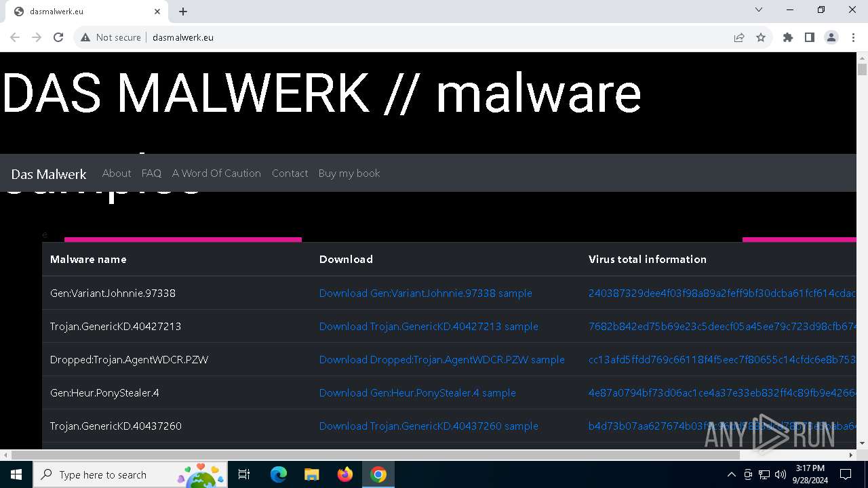Open a new tab with plus button
This screenshot has width=868, height=488.
pyautogui.click(x=183, y=12)
